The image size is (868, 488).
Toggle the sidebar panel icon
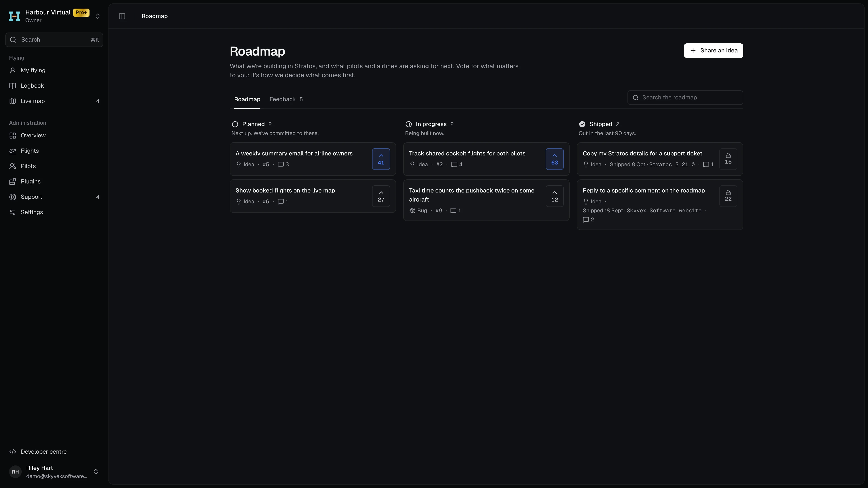(x=122, y=16)
